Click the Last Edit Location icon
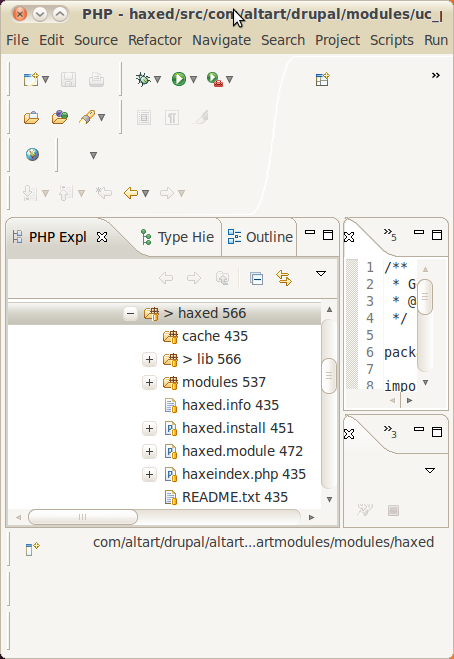This screenshot has height=659, width=454. click(x=104, y=193)
